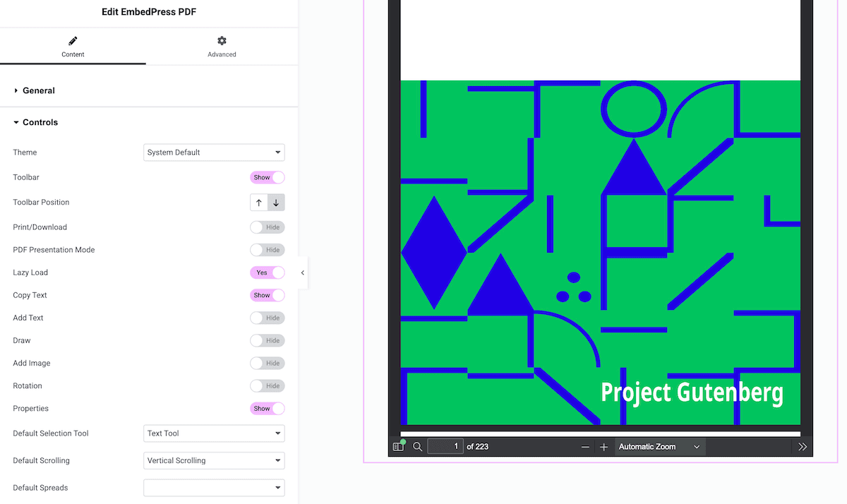Enable the Print/Download switch
Viewport: 847px width, 504px height.
(268, 227)
